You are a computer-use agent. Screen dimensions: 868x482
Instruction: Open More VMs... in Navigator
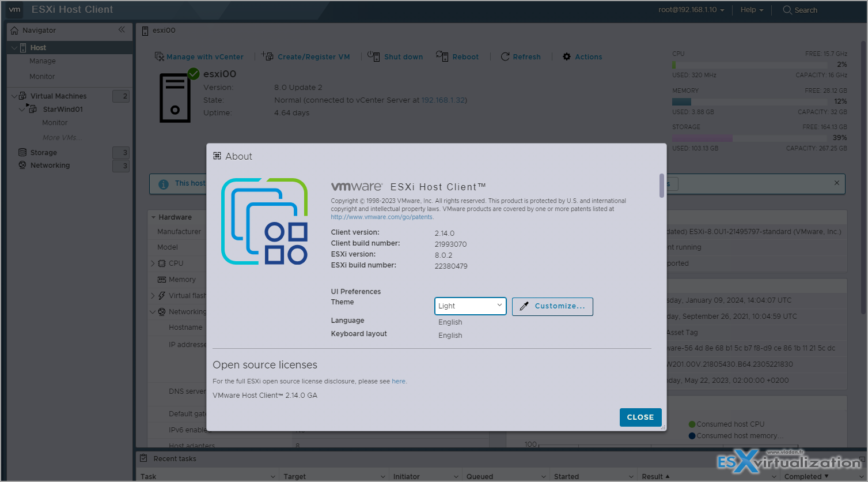(x=62, y=138)
